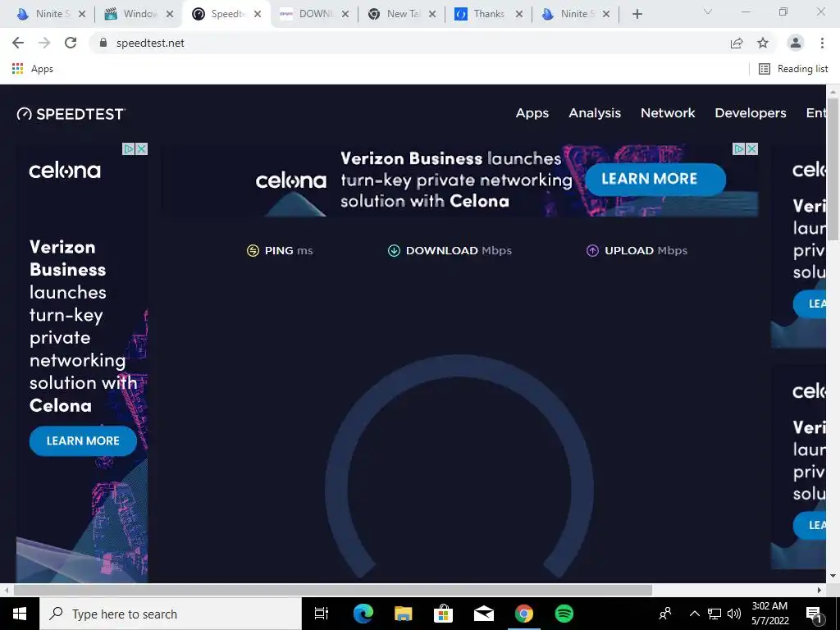840x630 pixels.
Task: Open the Windows Start menu
Action: (20, 614)
